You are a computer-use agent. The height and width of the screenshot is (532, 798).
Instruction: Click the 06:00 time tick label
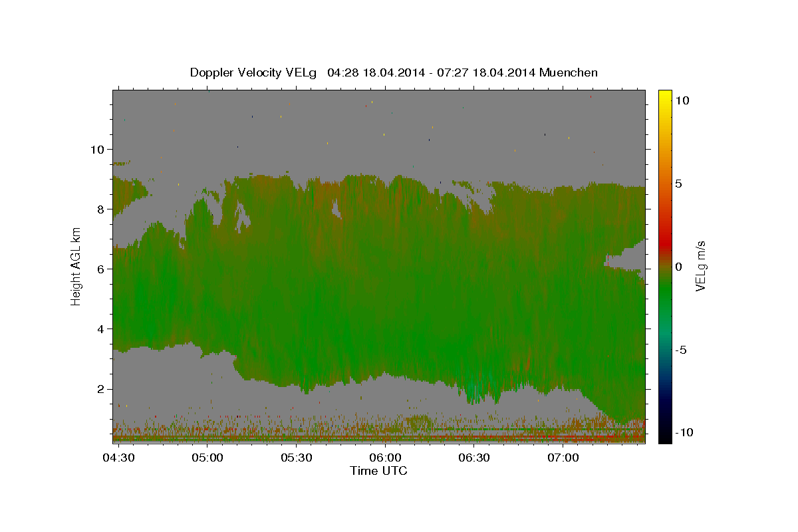[x=385, y=458]
